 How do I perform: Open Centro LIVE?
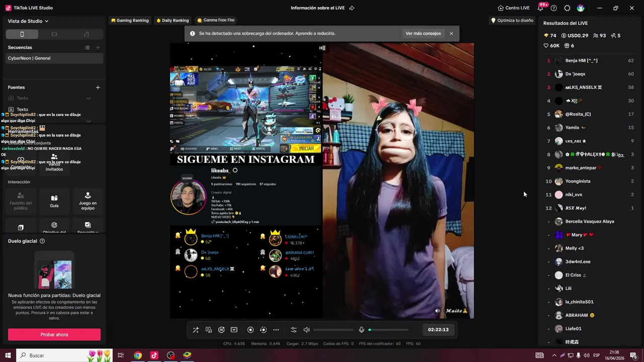[x=514, y=8]
